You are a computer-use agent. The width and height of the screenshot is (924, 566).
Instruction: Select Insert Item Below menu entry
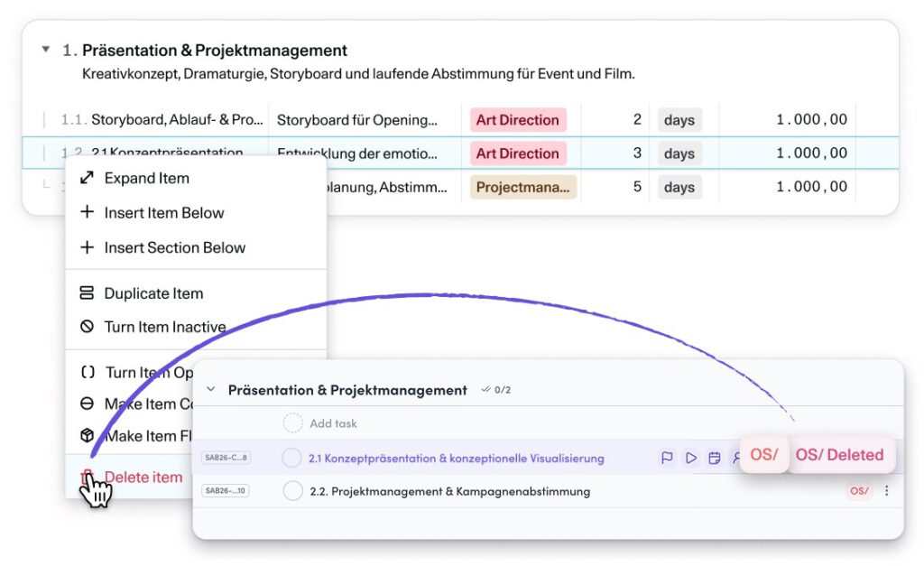point(164,213)
